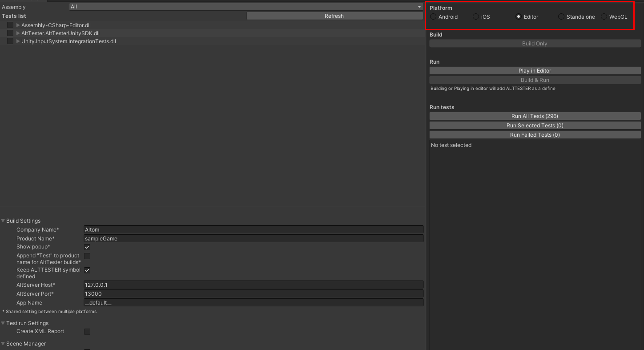
Task: Enable appending Test to product name
Action: pyautogui.click(x=87, y=256)
